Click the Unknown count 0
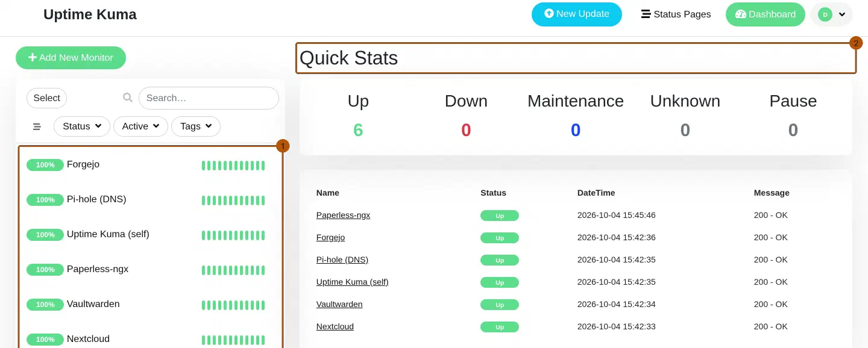Image resolution: width=868 pixels, height=348 pixels. [685, 130]
